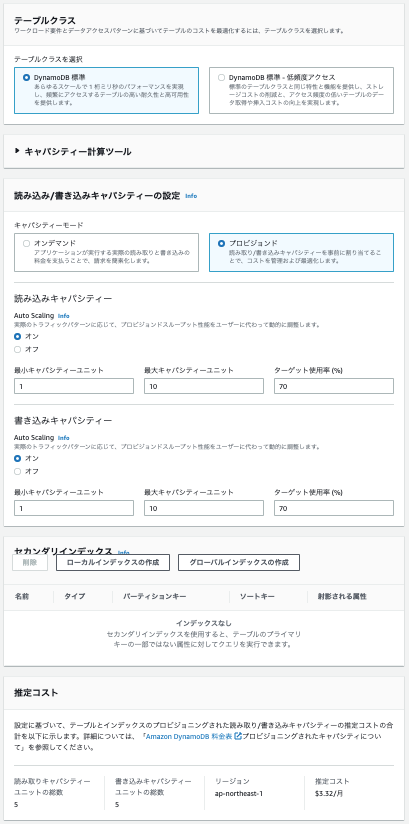Open Amazon DynamoDB 料金表 external link
This screenshot has height=824, width=409.
click(189, 736)
